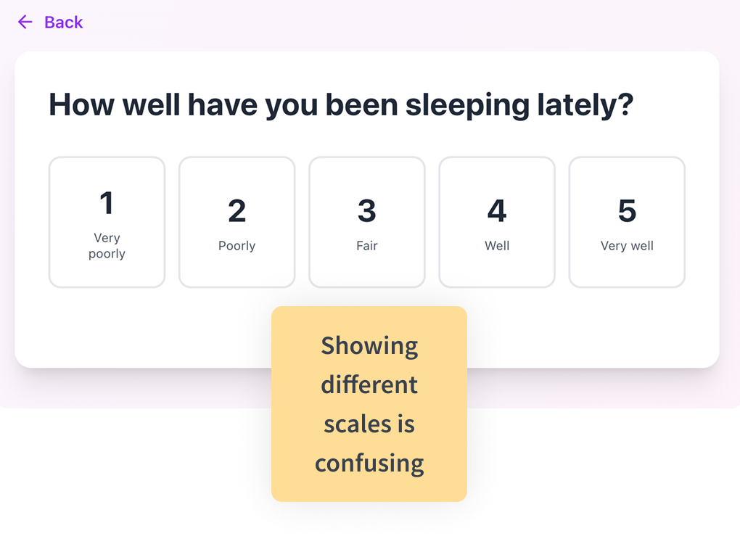Pick the Fair rating card
Image resolution: width=740 pixels, height=560 pixels.
pos(367,222)
